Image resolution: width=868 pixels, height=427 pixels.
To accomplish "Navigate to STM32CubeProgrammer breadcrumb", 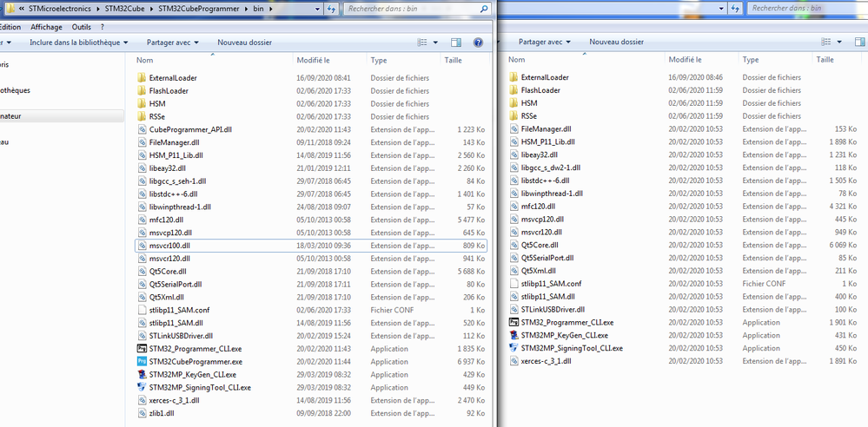I will tap(199, 9).
